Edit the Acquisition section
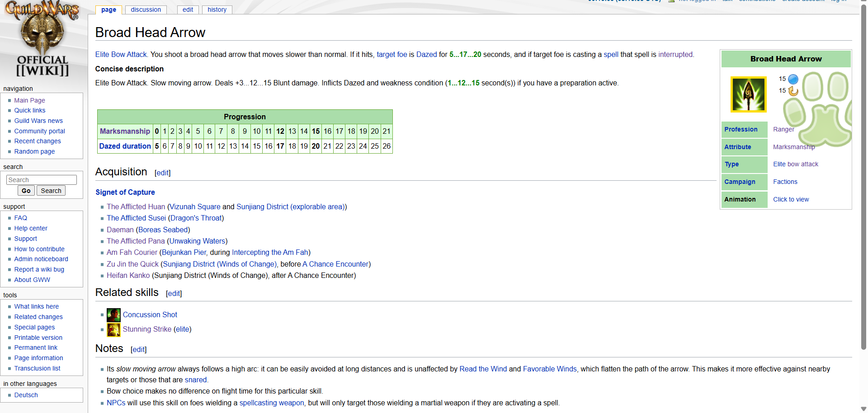The image size is (868, 413). (x=163, y=173)
